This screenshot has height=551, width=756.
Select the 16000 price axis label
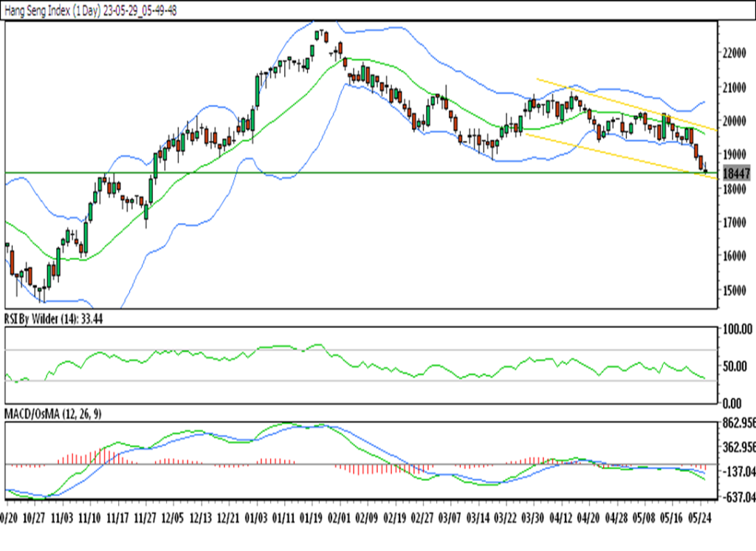click(734, 256)
